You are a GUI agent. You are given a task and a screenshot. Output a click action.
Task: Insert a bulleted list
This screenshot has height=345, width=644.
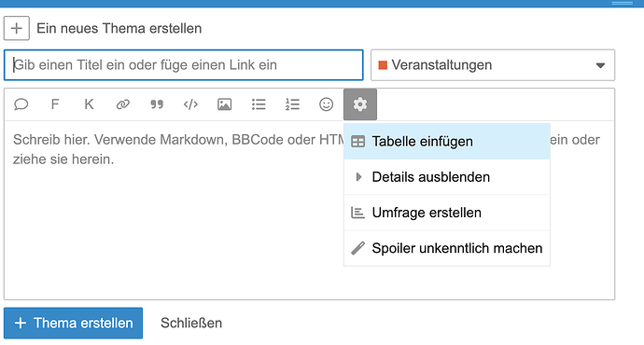[259, 104]
